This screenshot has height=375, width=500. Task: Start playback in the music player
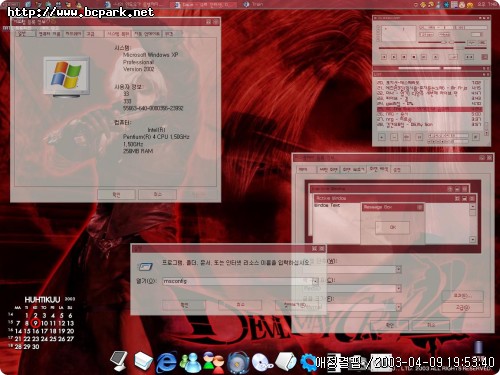[x=394, y=57]
